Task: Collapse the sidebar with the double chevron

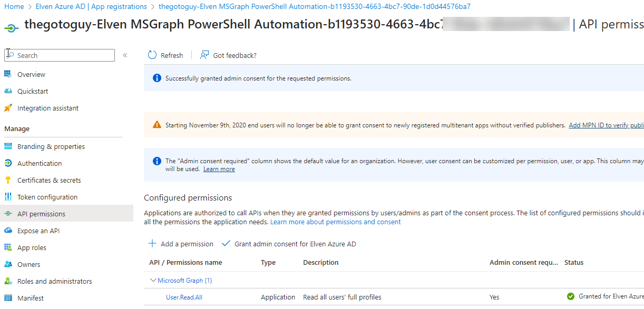Action: click(x=125, y=55)
